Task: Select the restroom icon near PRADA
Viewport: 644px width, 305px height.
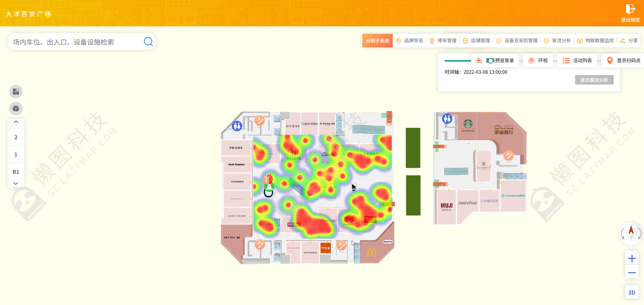Action: tap(237, 126)
